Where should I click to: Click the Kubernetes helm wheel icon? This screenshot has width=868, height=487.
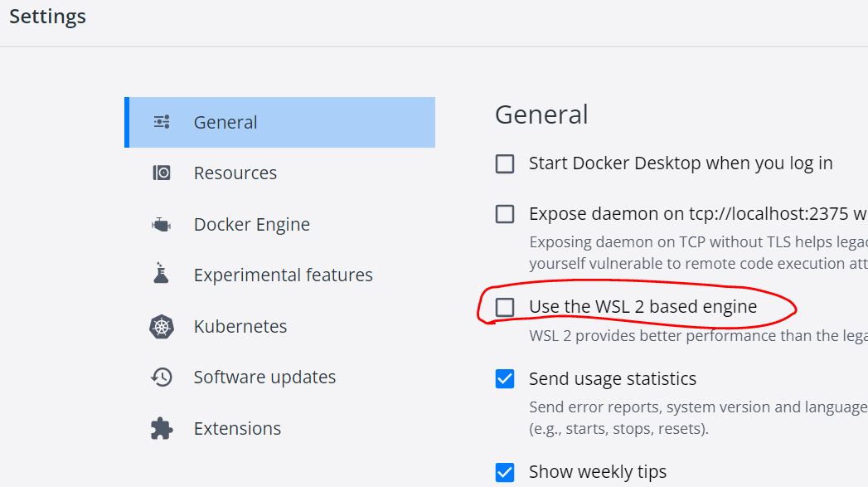click(162, 326)
